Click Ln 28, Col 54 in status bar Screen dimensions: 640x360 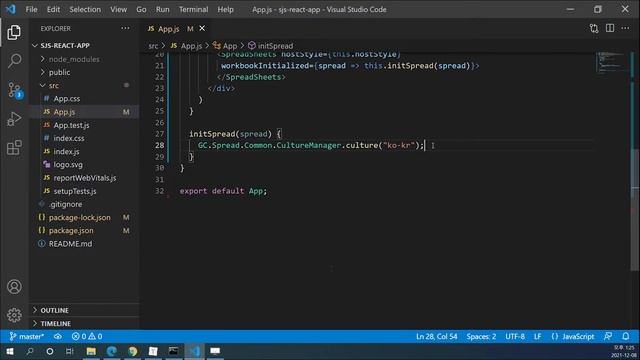(x=436, y=336)
